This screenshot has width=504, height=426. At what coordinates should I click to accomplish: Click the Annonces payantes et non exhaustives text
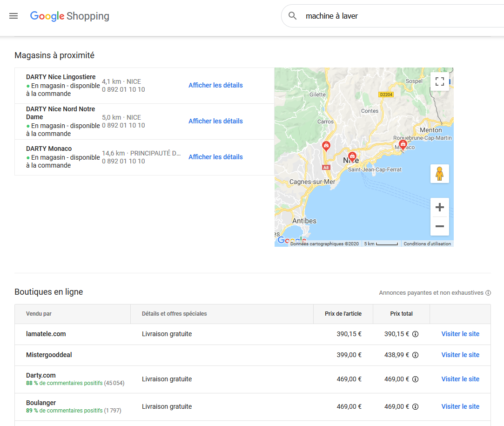click(431, 292)
